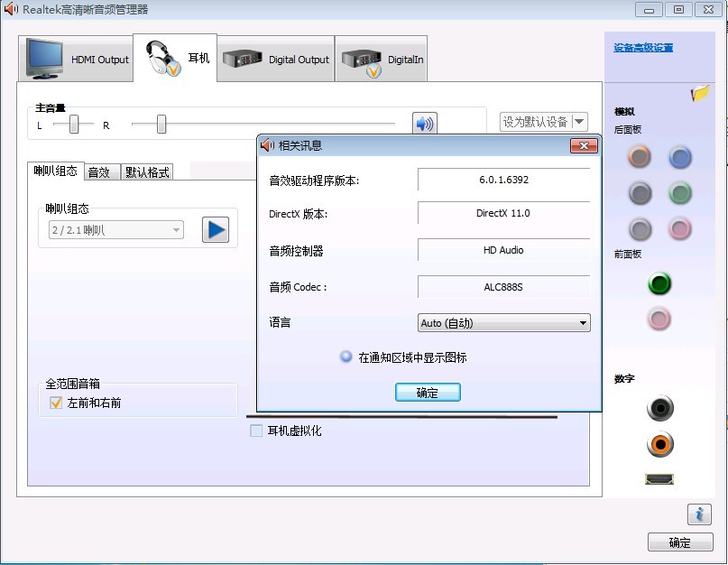Open the information icon button
The width and height of the screenshot is (728, 565).
[x=699, y=514]
